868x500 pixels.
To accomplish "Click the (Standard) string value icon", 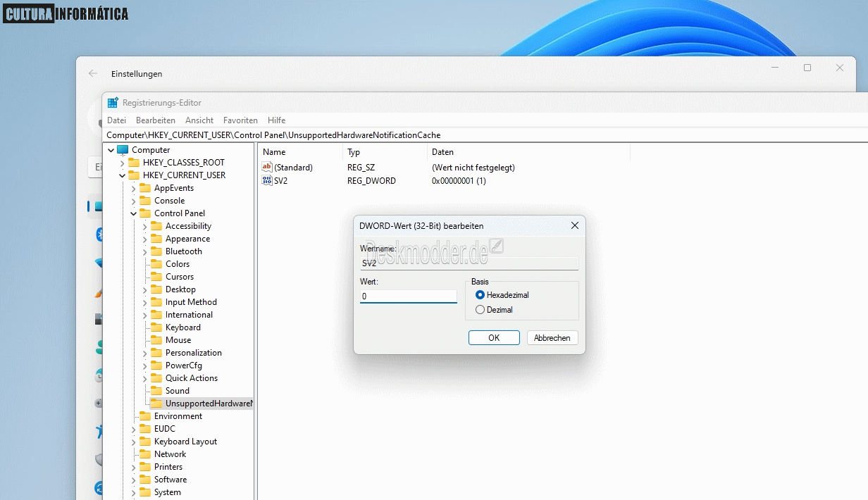I will click(267, 168).
